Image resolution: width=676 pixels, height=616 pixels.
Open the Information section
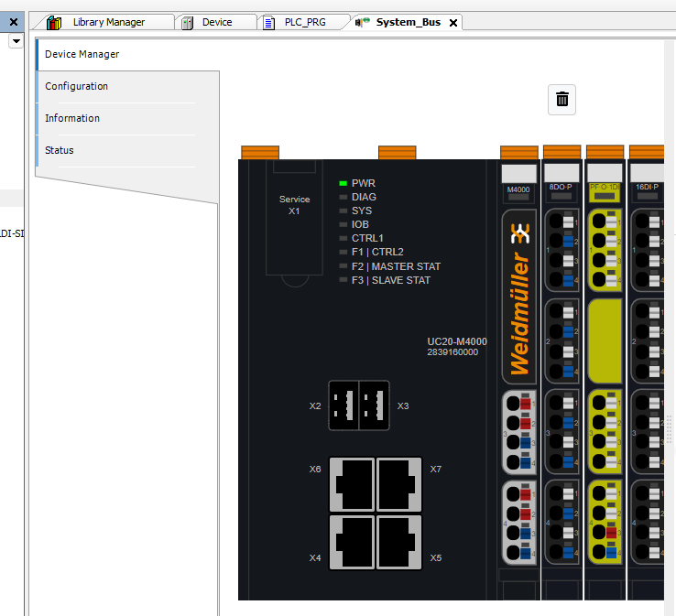(x=127, y=118)
